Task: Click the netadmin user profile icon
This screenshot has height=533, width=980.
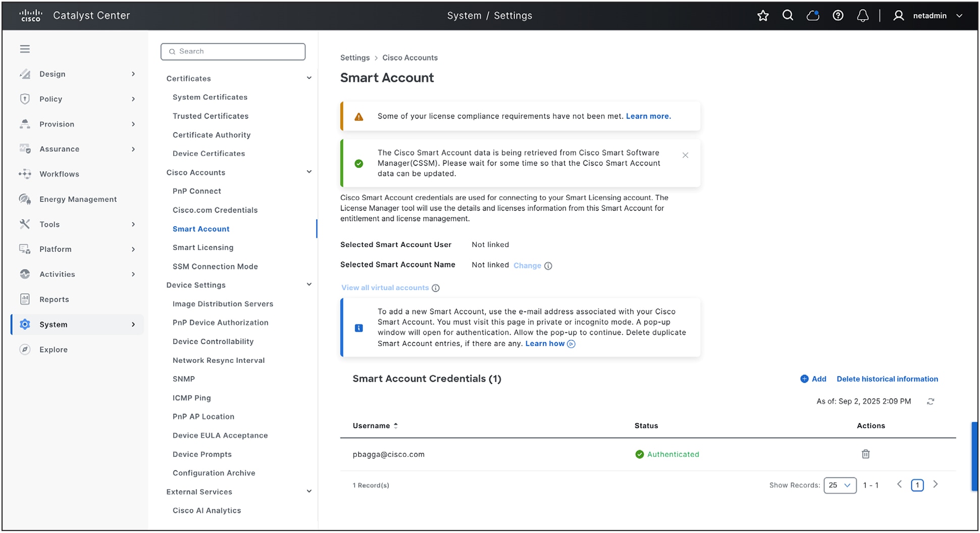Action: (899, 15)
